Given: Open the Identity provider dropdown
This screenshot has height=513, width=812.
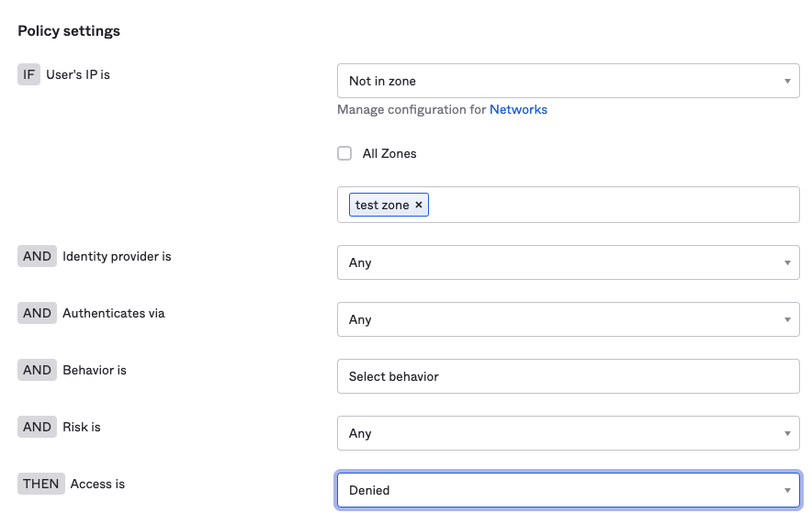Looking at the screenshot, I should [568, 262].
